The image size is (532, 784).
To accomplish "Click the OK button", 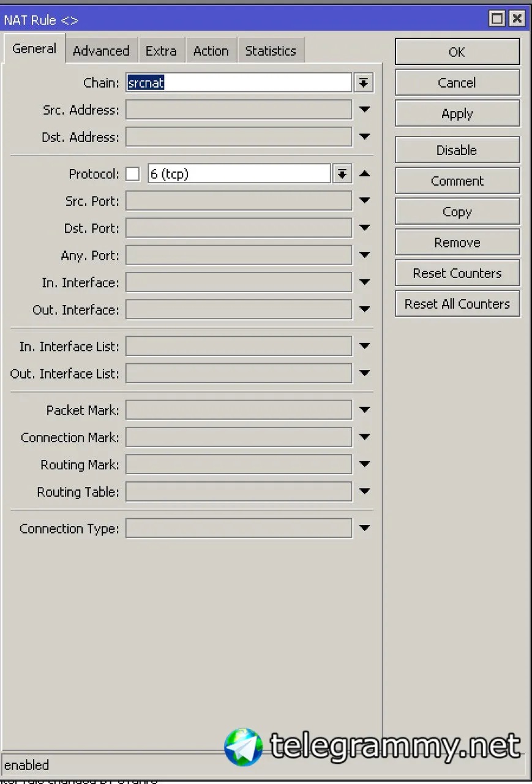I will pos(457,52).
